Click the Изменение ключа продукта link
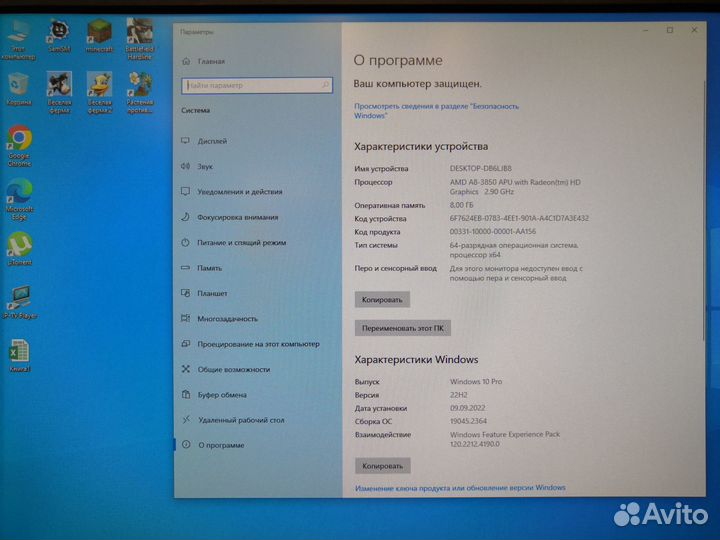 point(460,488)
